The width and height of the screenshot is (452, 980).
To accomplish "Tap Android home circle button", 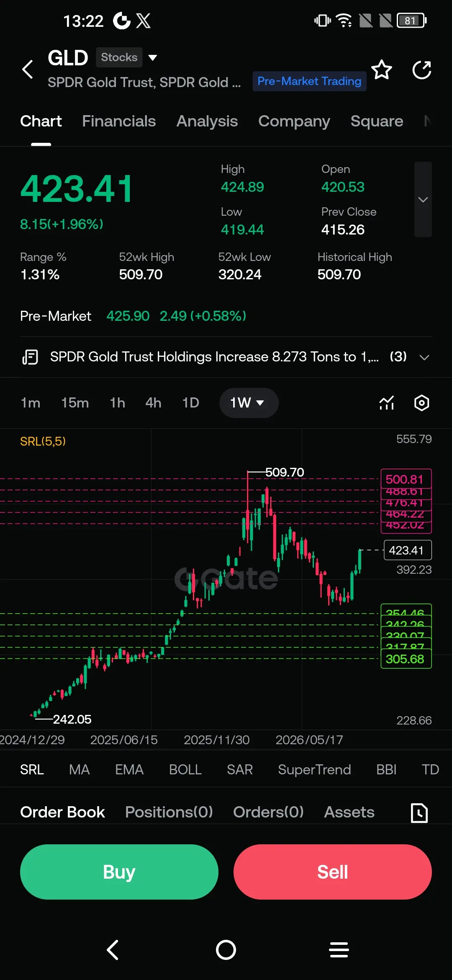I will click(226, 949).
